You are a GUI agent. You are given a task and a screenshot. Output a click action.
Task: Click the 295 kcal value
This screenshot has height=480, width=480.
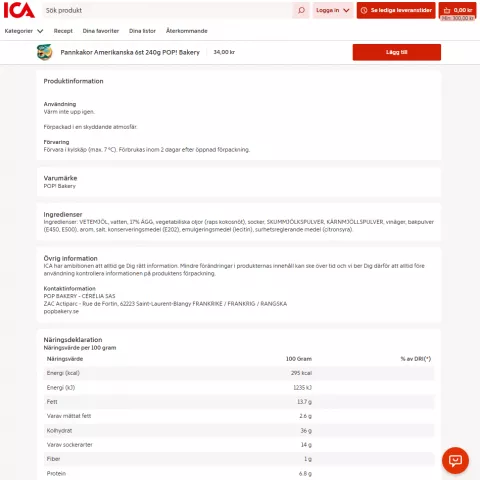(301, 373)
